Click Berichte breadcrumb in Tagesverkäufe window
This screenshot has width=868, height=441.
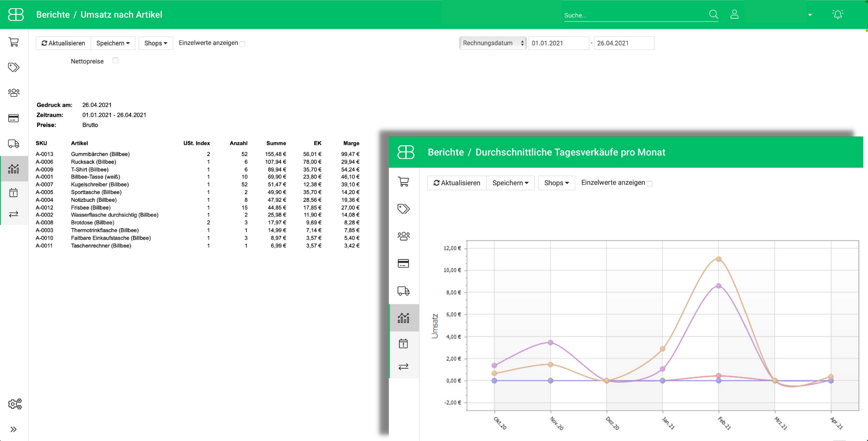[446, 152]
